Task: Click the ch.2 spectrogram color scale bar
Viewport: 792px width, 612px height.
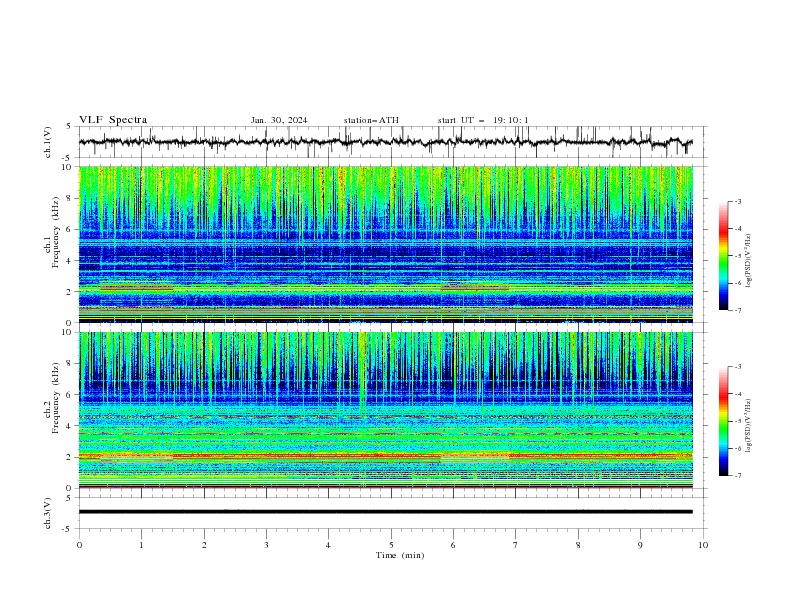Action: tap(723, 421)
